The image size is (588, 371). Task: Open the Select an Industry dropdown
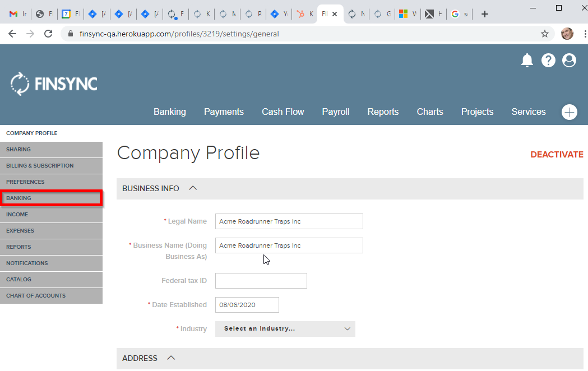pos(285,329)
